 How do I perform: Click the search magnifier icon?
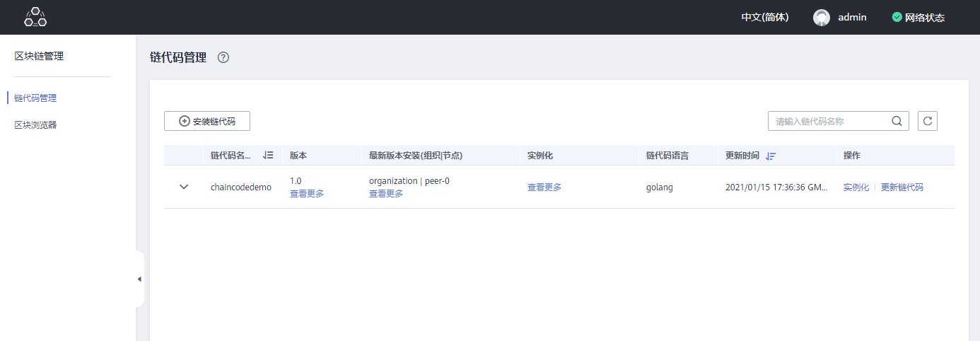[897, 121]
